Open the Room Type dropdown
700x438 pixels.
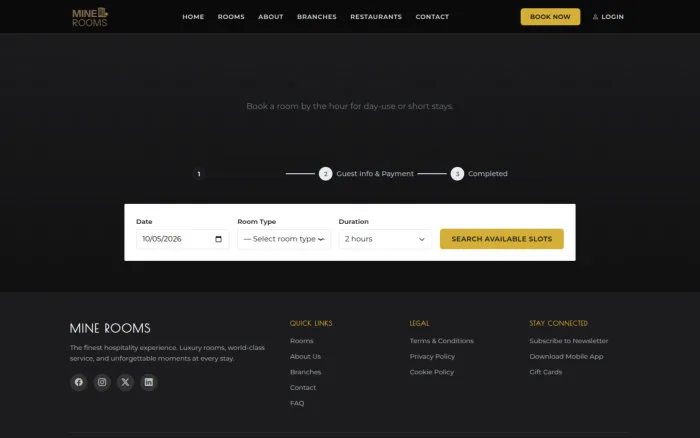[x=284, y=239]
